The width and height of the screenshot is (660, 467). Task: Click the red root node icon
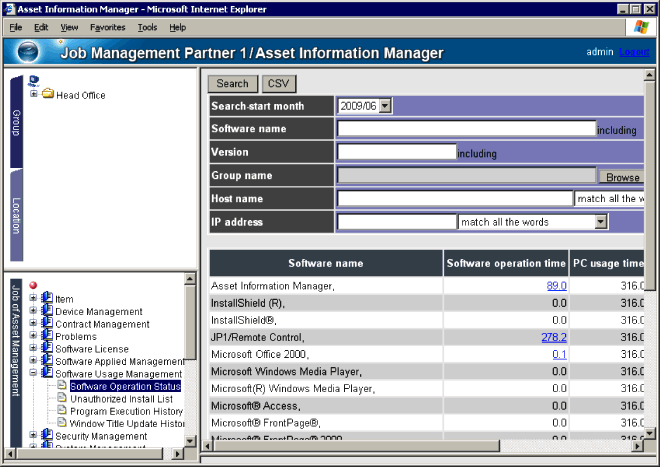[x=33, y=286]
